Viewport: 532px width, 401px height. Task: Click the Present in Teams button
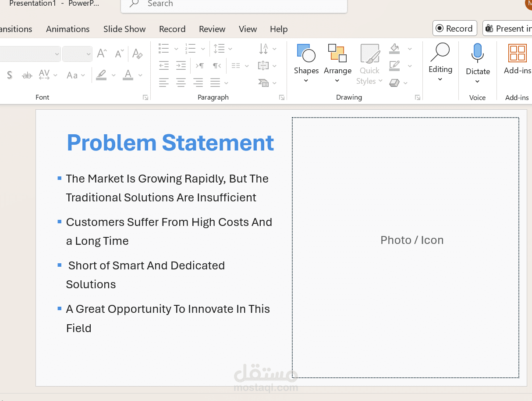pos(508,29)
